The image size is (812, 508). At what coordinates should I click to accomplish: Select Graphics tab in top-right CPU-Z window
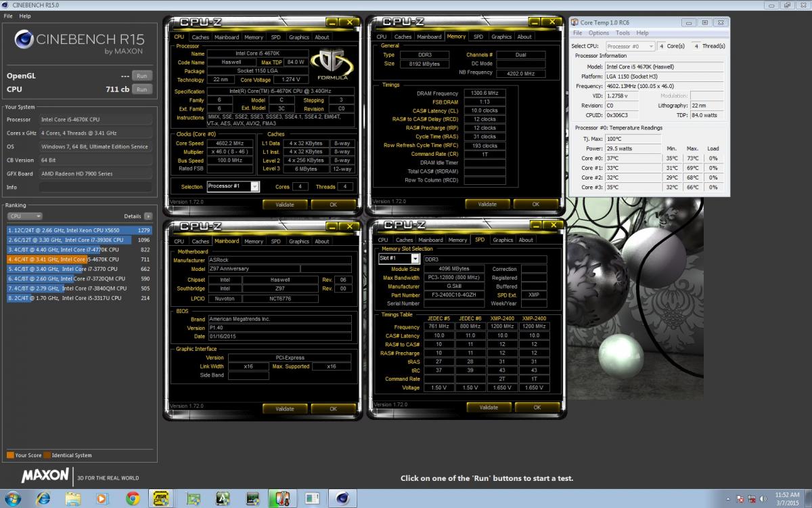(501, 37)
